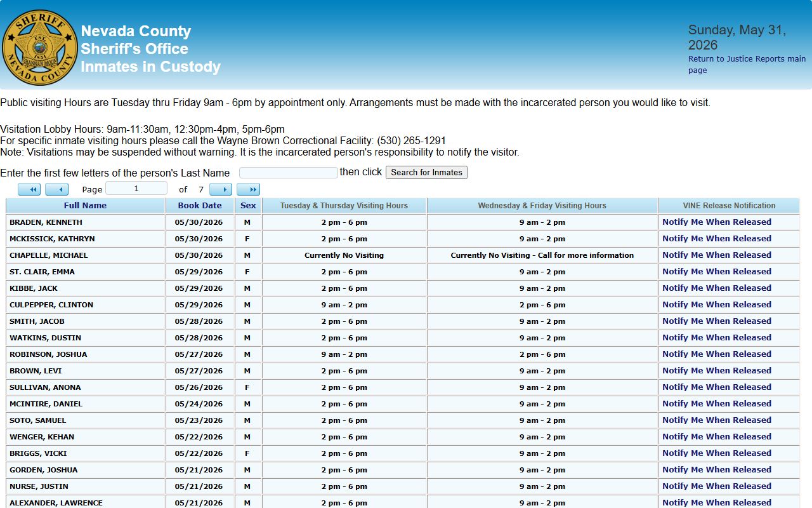The height and width of the screenshot is (508, 812).
Task: Click Tuesday & Thursday Visiting Hours header
Action: coord(344,206)
